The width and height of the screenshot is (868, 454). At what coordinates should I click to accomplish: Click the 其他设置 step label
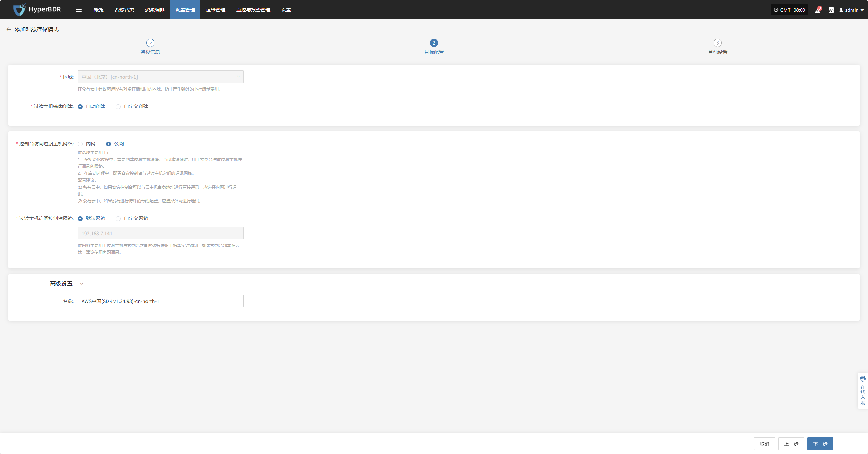tap(718, 52)
